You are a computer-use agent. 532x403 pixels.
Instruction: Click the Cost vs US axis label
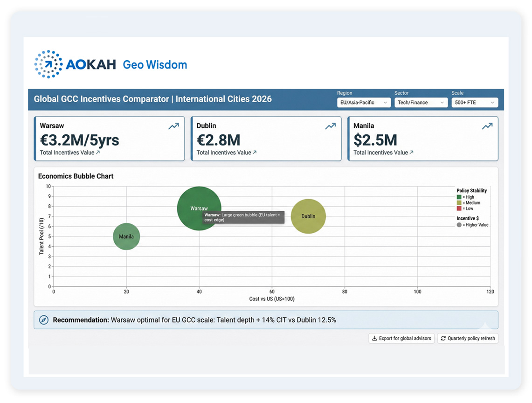tap(272, 299)
